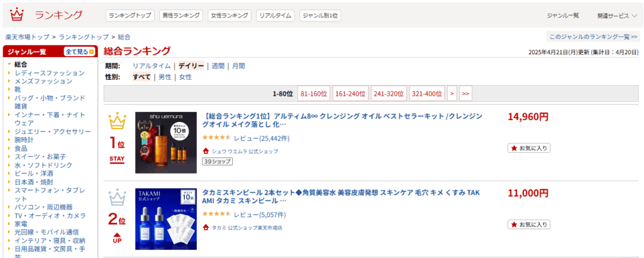Open 水・ソフトドリンク genre

pos(43,165)
